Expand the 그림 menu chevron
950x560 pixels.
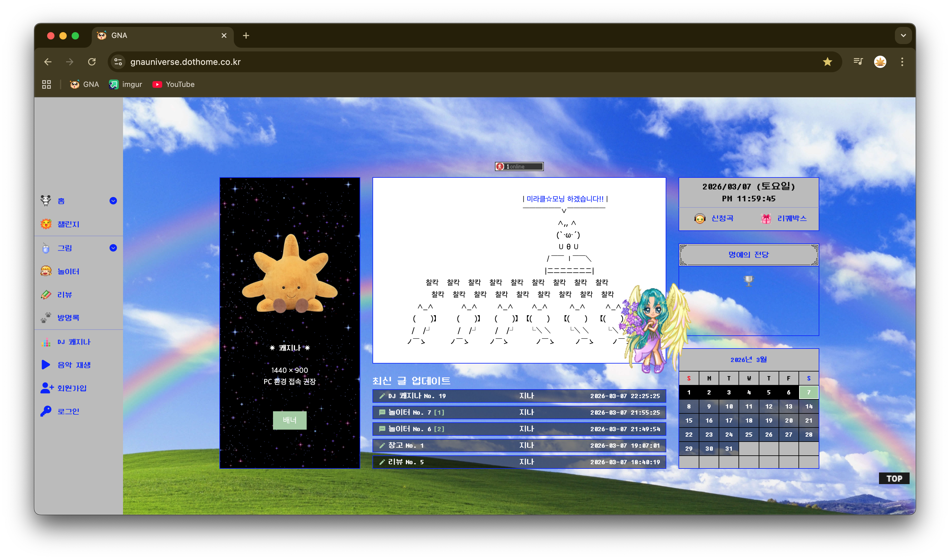pyautogui.click(x=113, y=248)
